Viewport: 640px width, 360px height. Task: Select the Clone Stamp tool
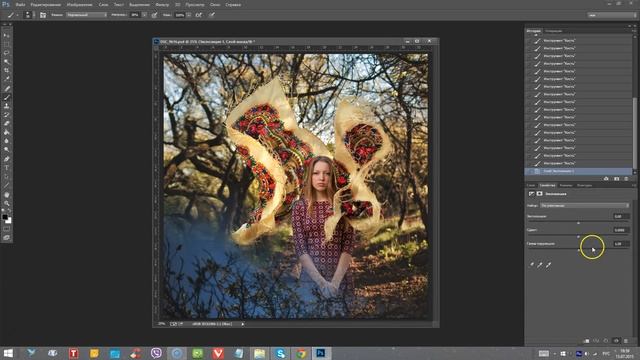7,106
